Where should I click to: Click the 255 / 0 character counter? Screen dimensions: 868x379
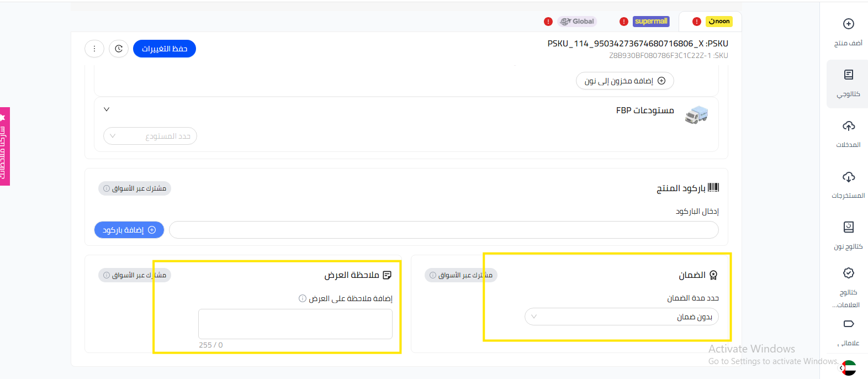click(211, 345)
